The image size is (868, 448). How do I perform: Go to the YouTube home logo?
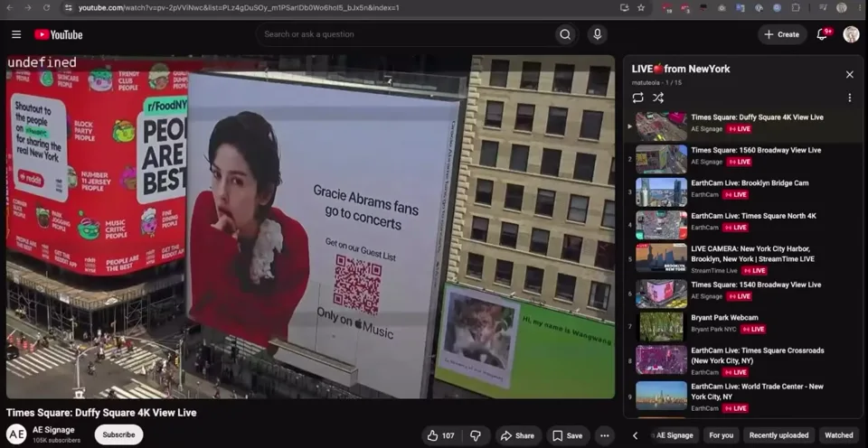(x=58, y=34)
